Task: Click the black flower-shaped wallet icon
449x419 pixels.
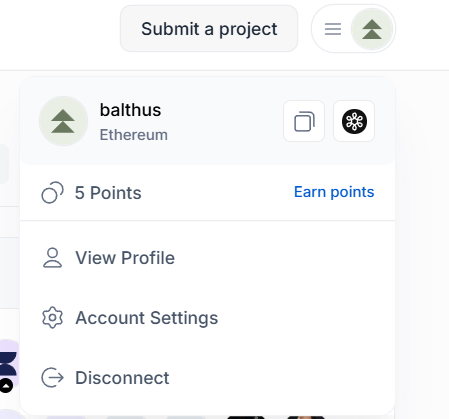Action: tap(354, 121)
